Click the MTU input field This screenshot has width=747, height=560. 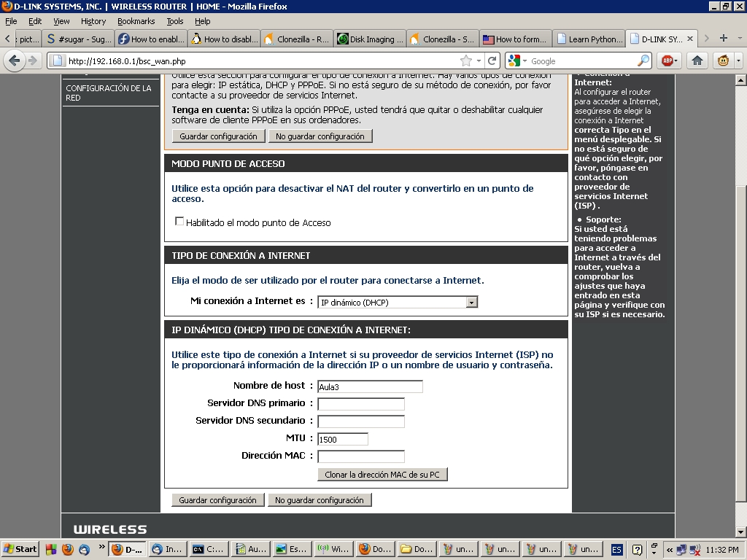(x=343, y=439)
